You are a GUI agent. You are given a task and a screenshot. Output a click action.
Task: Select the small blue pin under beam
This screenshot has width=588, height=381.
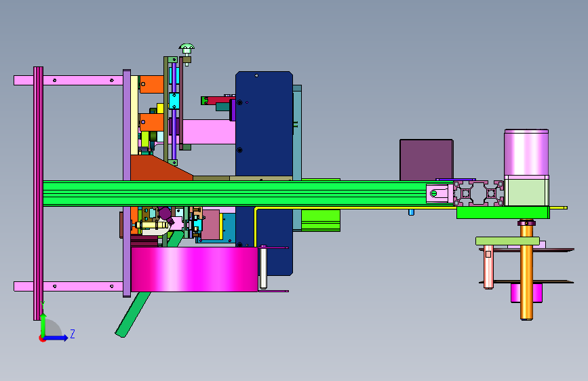coord(412,212)
